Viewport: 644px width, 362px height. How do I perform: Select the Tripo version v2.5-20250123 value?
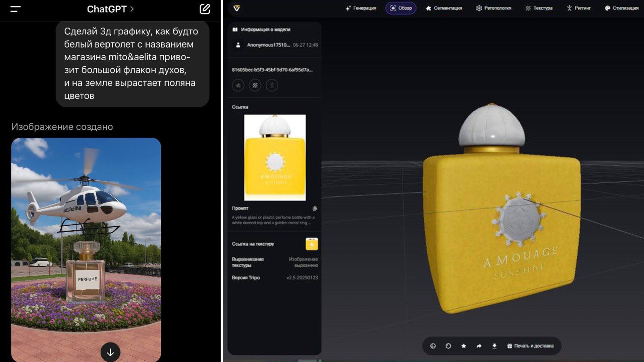pyautogui.click(x=302, y=278)
